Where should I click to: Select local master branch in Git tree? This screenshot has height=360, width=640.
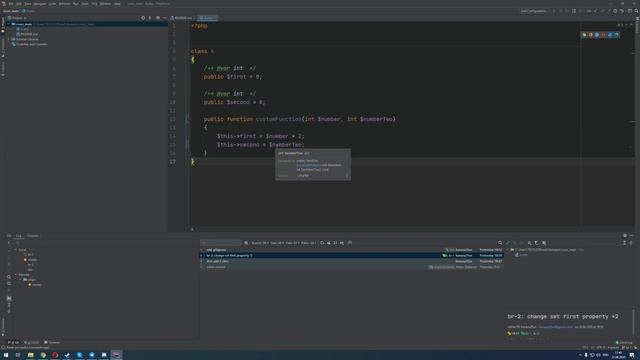[31, 260]
